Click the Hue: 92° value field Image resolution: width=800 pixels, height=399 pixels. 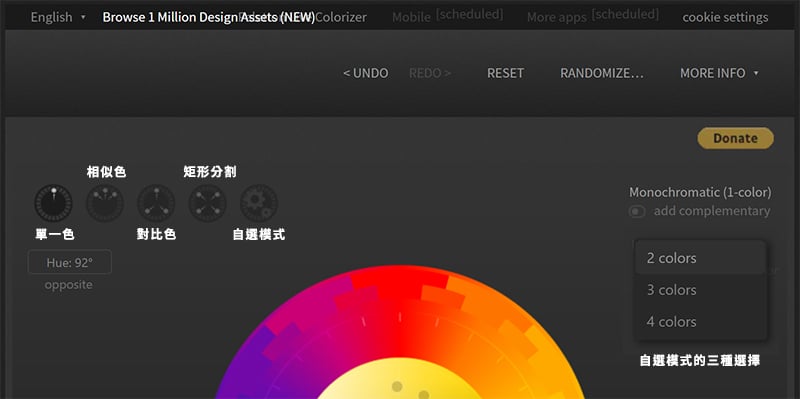coord(69,262)
